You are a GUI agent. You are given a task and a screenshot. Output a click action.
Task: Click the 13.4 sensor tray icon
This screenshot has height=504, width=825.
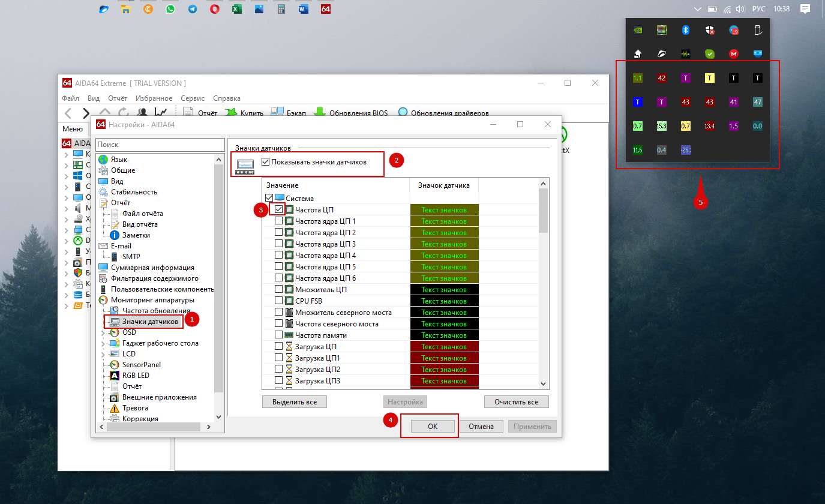point(710,126)
